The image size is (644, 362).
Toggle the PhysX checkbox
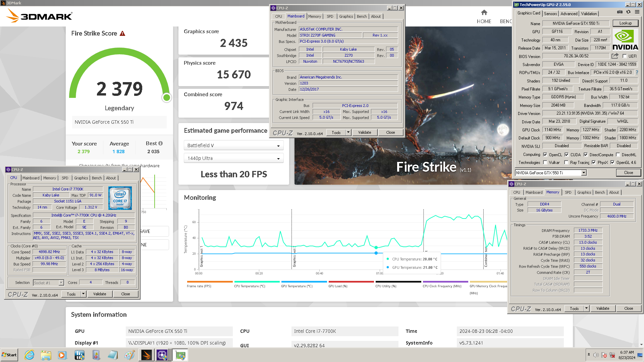coord(594,163)
